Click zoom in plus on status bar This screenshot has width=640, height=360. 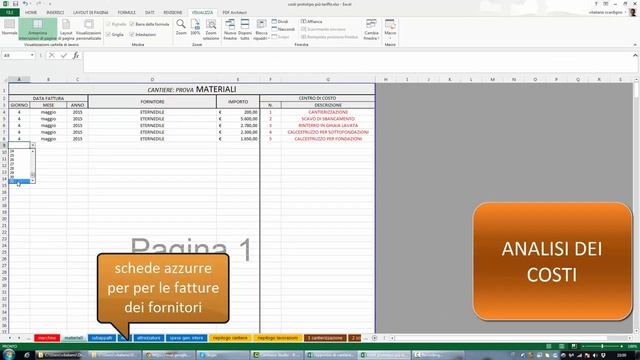coord(622,347)
